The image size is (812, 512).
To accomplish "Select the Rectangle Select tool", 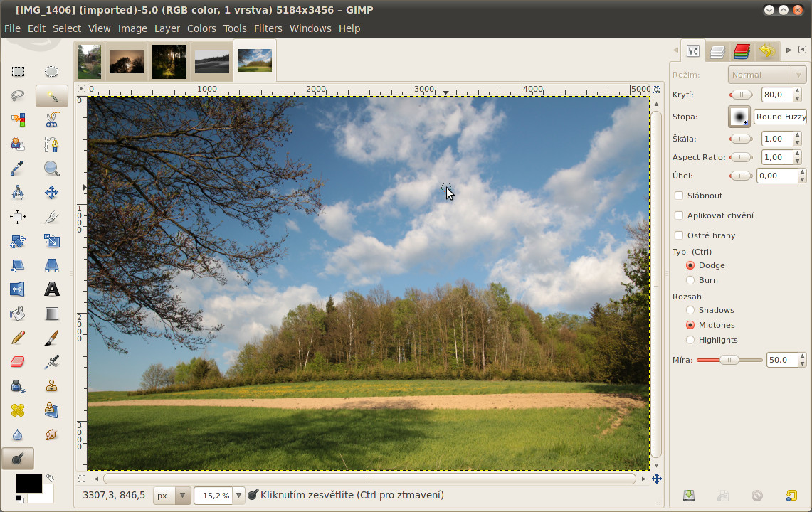I will [18, 71].
